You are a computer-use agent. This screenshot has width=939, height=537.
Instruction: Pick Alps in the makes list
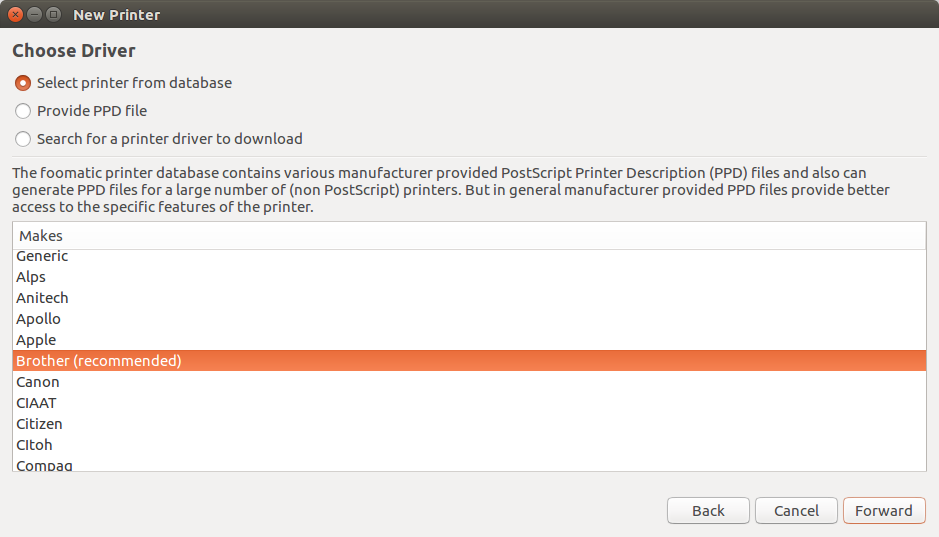[x=31, y=277]
